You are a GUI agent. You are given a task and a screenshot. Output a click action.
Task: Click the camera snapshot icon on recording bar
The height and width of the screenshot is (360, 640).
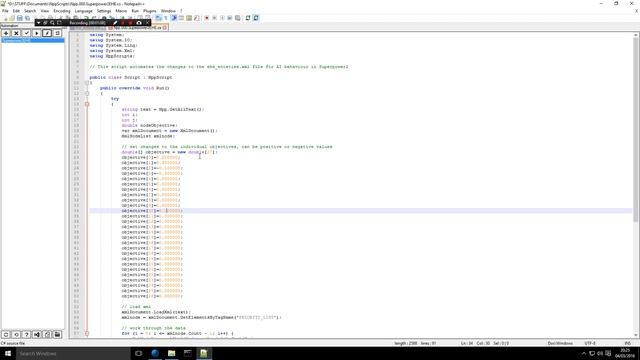click(x=139, y=23)
